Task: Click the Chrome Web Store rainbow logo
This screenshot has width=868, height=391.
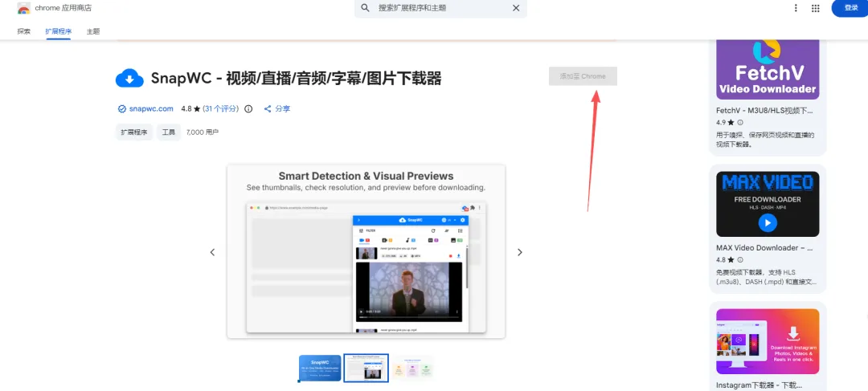Action: coord(24,8)
